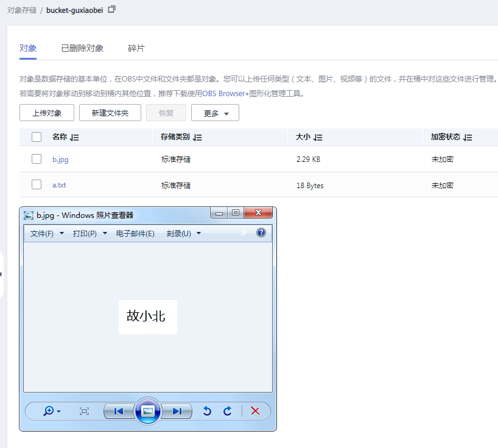Switch to the 碎片 tab
498x448 pixels.
(x=135, y=47)
